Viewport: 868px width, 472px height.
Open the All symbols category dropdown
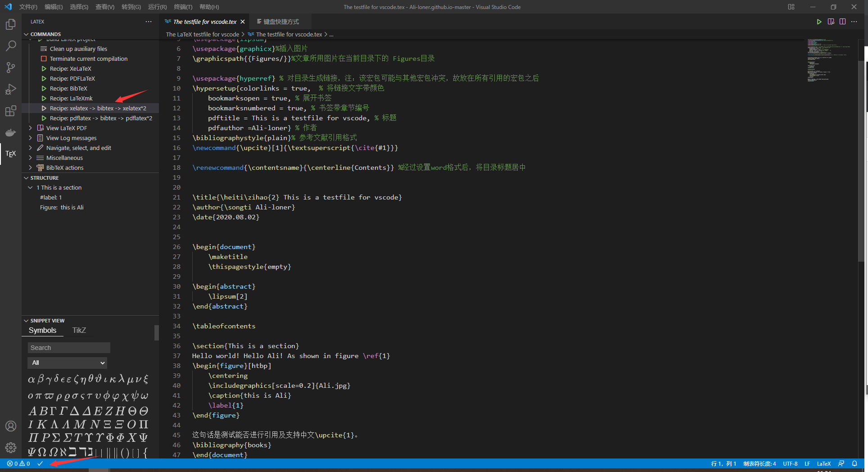click(x=68, y=363)
